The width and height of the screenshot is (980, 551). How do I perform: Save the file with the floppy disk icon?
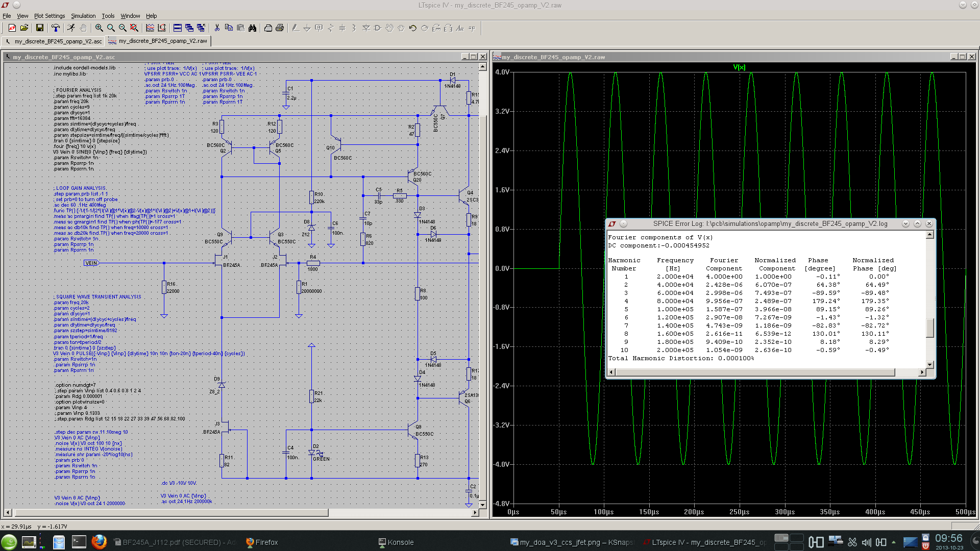click(x=40, y=28)
